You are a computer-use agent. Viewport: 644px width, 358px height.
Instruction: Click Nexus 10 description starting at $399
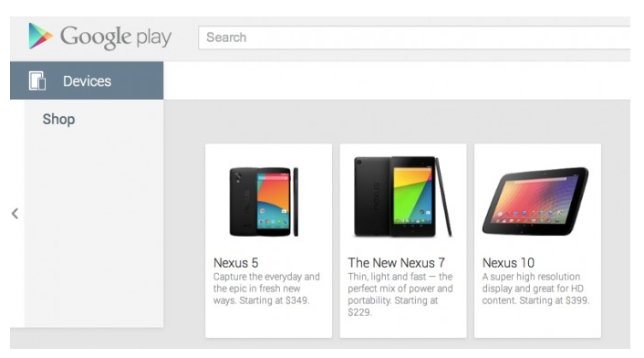tap(536, 289)
